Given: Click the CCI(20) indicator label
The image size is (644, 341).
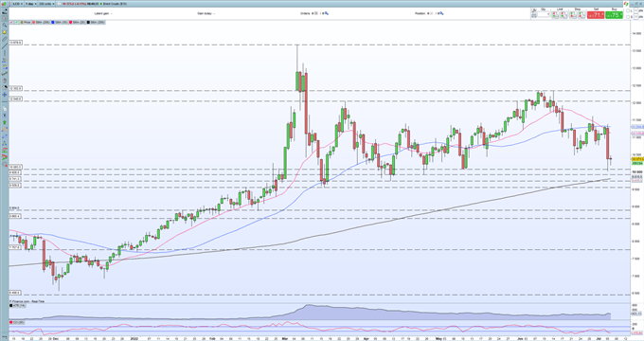Looking at the screenshot, I should tap(18, 322).
